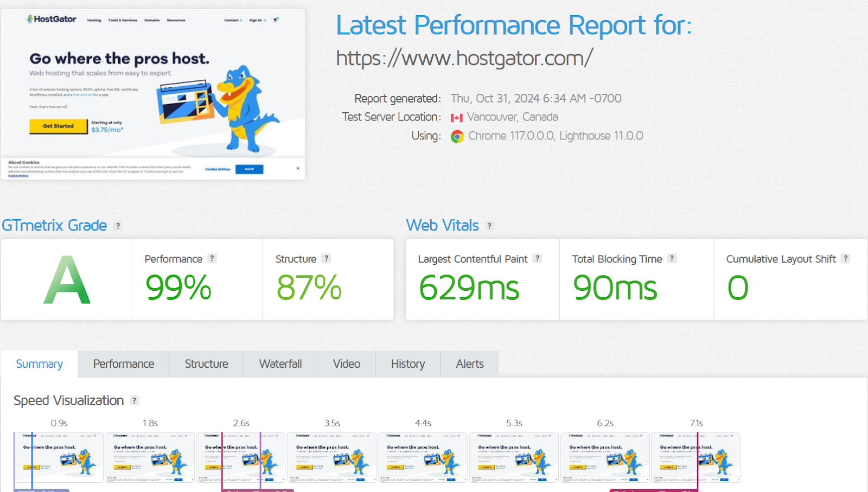Switch to the Summary tab
The width and height of the screenshot is (868, 492).
(x=40, y=364)
